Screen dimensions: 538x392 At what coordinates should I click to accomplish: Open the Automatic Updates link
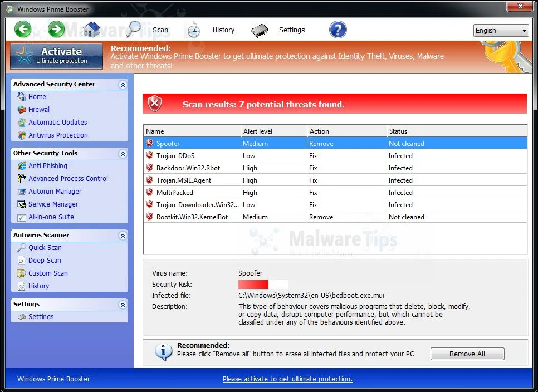click(58, 122)
